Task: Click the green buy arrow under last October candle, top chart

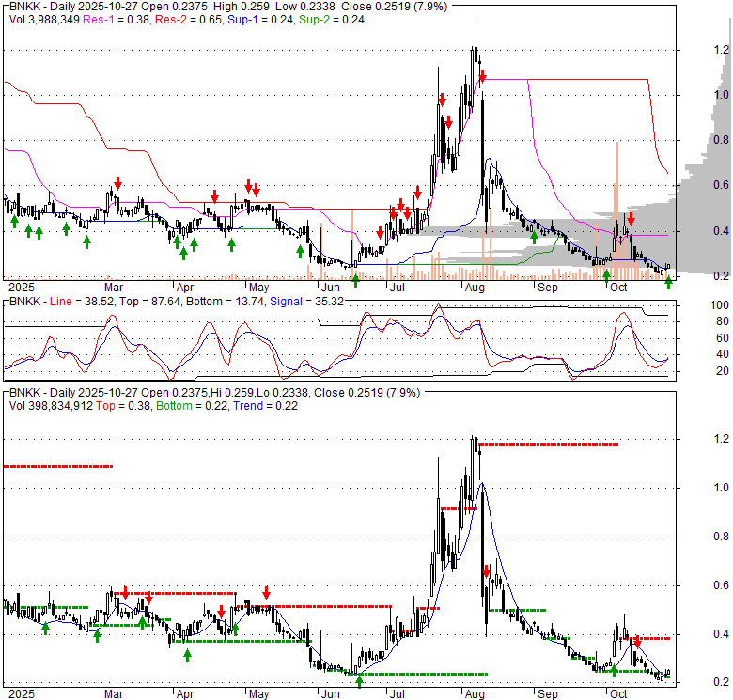Action: click(x=668, y=282)
